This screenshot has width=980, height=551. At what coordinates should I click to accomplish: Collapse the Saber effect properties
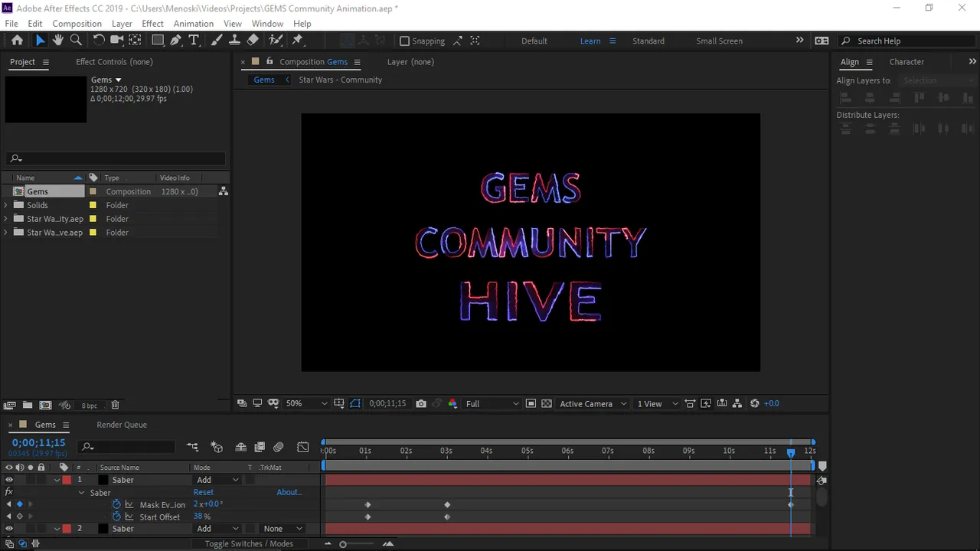click(81, 493)
